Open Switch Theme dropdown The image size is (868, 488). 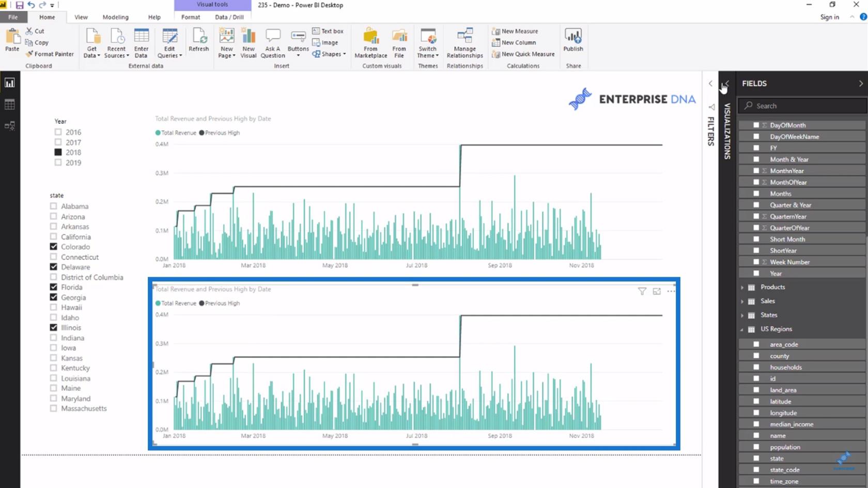click(x=428, y=43)
